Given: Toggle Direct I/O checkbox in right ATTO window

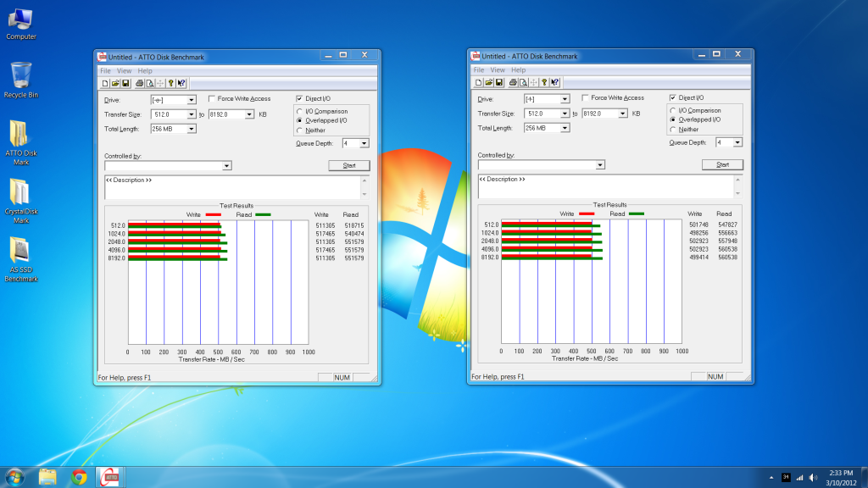Looking at the screenshot, I should click(672, 97).
